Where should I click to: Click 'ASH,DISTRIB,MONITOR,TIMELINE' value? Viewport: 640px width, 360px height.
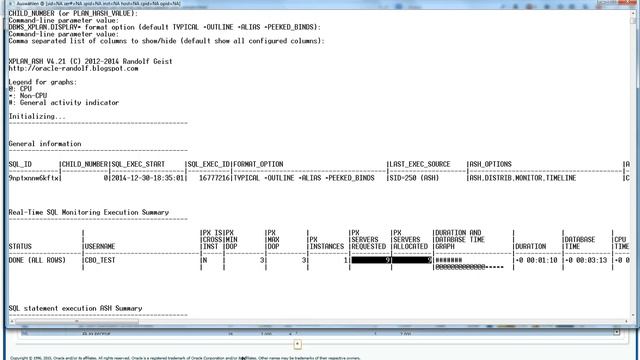click(522, 178)
